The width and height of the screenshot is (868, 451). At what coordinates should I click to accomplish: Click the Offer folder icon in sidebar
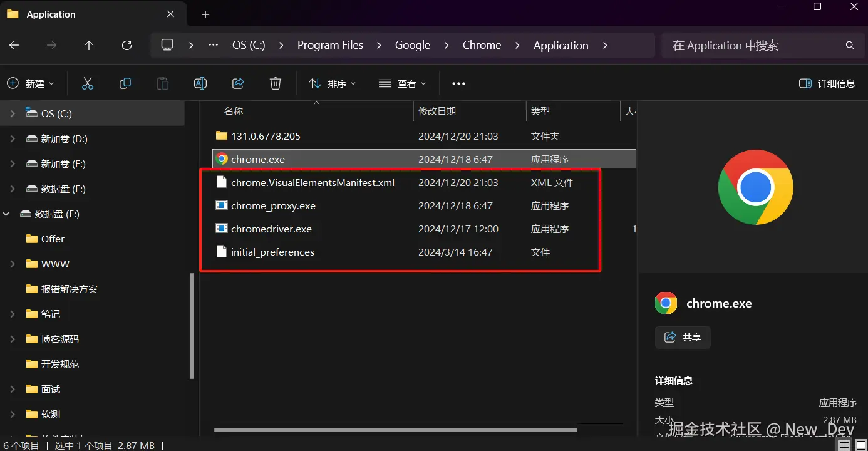(32, 239)
